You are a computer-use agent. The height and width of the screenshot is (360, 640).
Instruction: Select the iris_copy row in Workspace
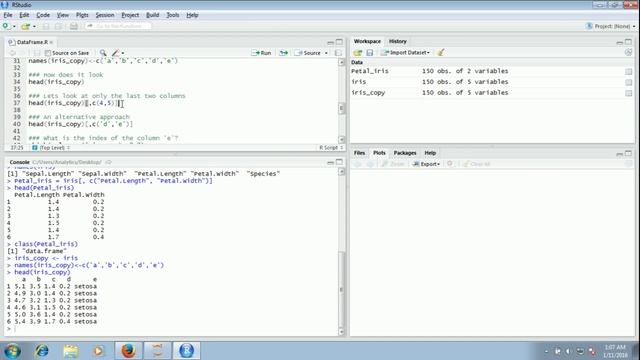click(492, 93)
